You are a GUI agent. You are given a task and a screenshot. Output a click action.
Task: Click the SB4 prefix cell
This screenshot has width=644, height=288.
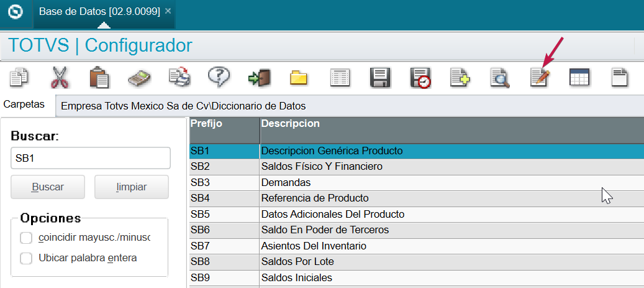(225, 198)
